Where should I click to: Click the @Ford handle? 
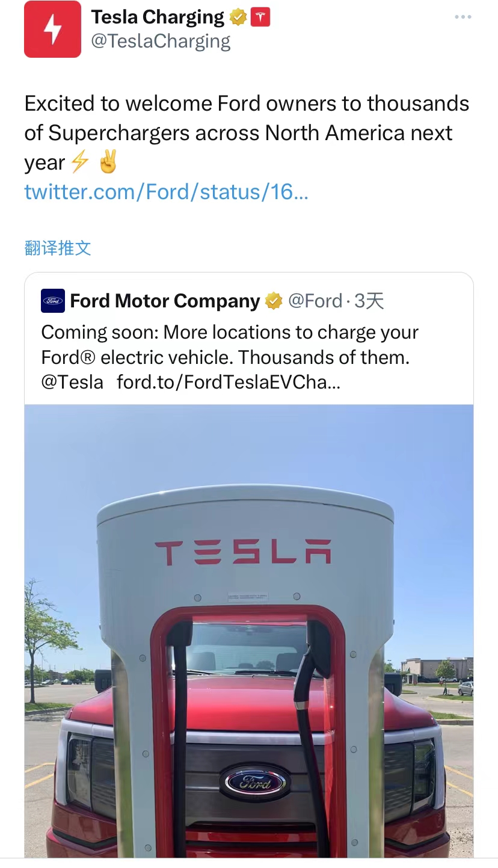pyautogui.click(x=315, y=301)
